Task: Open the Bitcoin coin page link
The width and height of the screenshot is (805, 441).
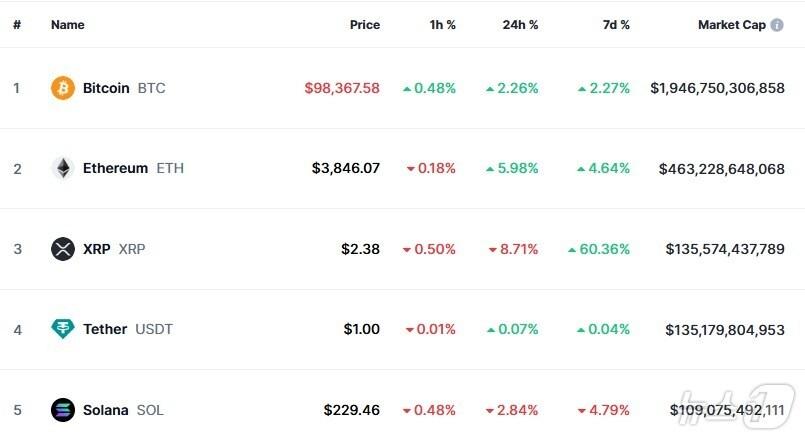Action: 106,88
